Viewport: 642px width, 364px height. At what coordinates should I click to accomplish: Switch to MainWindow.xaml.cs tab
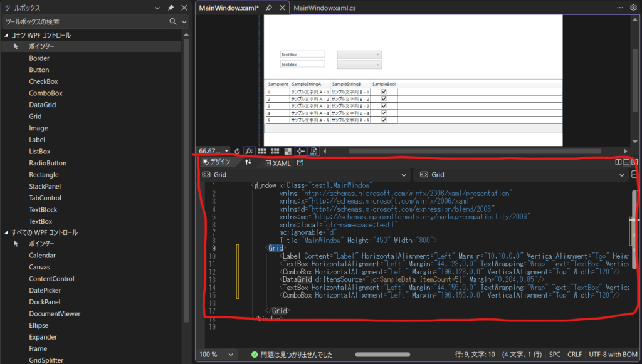click(x=324, y=8)
